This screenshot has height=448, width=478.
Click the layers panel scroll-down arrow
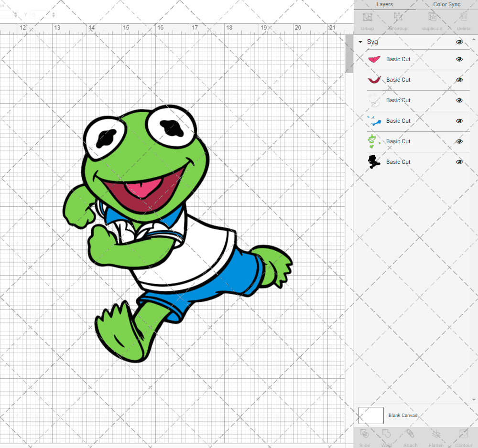pos(473,400)
